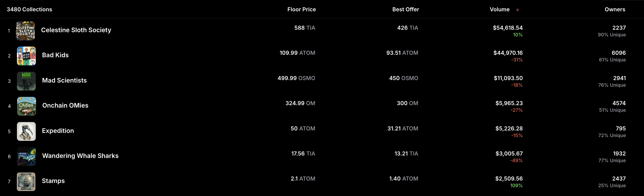Screen dimensions: 644x196
Task: Click Onchain OMies 300 OM best offer
Action: coord(407,103)
